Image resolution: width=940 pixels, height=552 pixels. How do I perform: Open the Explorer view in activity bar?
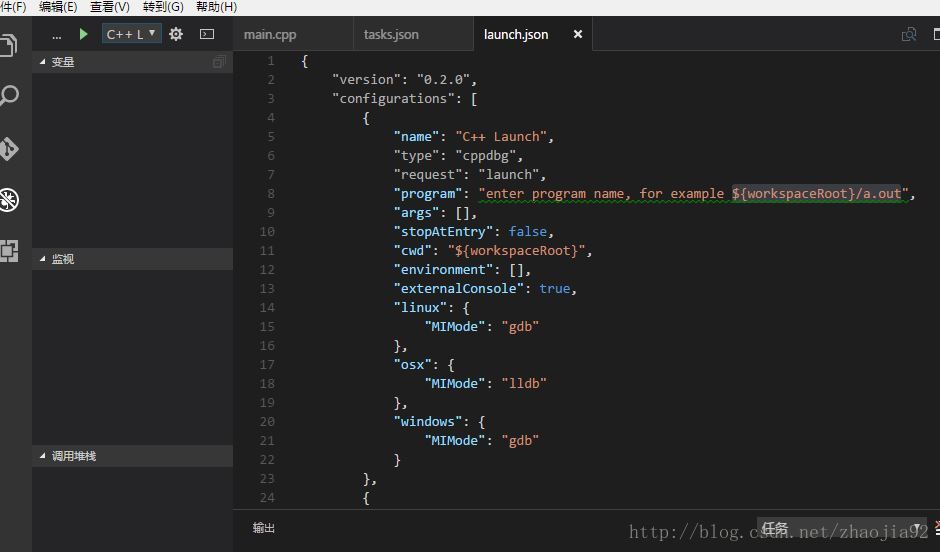pyautogui.click(x=9, y=45)
